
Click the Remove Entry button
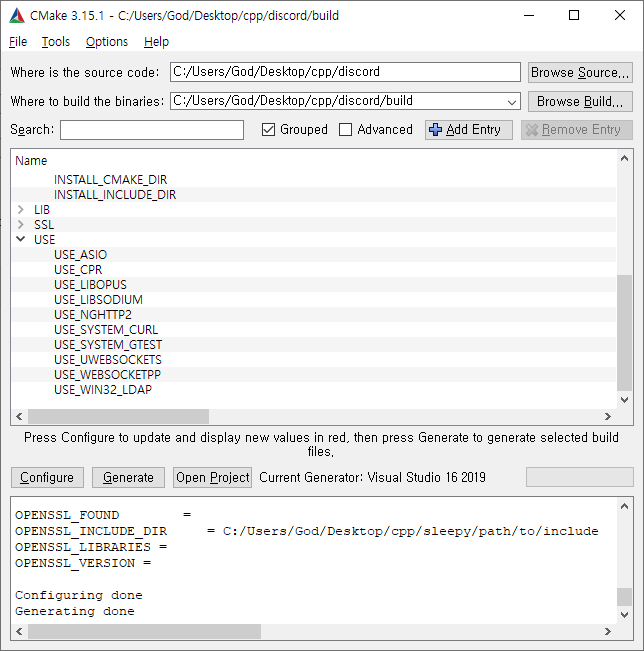click(x=577, y=130)
